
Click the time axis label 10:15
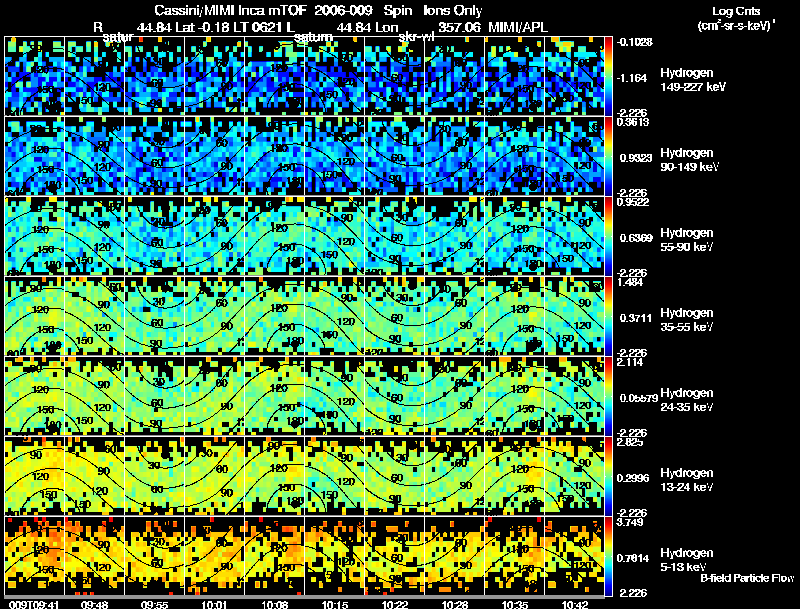[335, 604]
